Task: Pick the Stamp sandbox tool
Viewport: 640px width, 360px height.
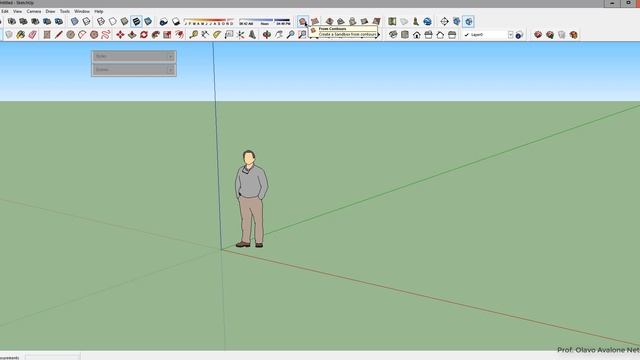Action: click(x=341, y=21)
